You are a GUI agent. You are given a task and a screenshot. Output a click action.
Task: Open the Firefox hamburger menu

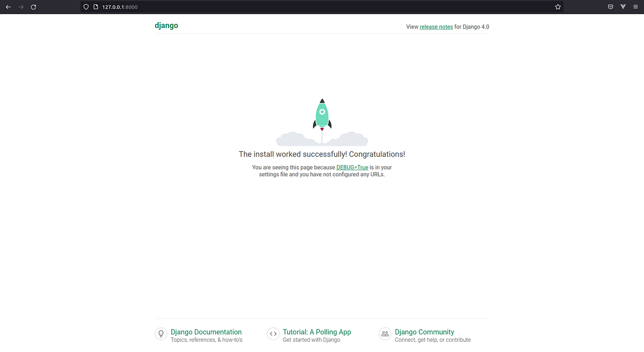click(x=635, y=6)
